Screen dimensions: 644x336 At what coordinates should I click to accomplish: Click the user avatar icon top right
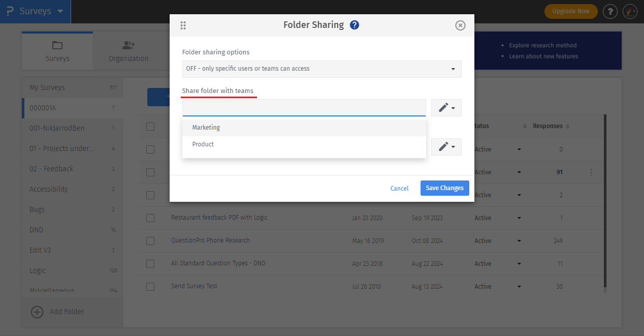click(x=630, y=11)
